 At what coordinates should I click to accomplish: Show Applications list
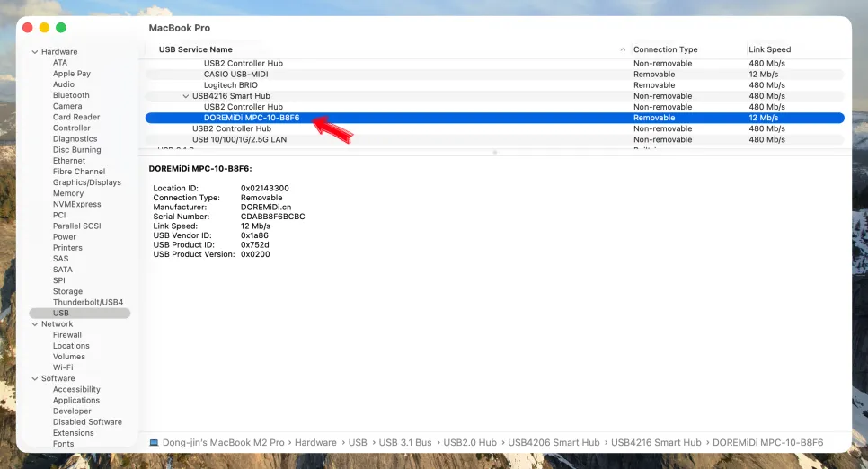76,401
